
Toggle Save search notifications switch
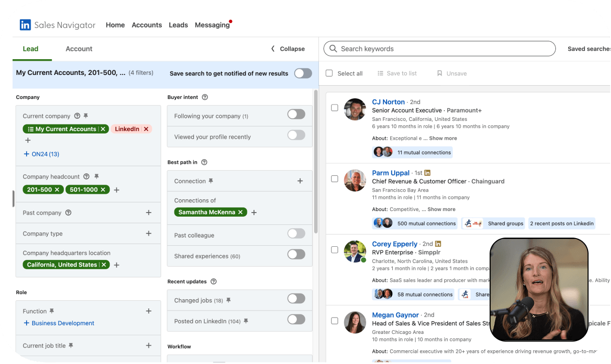pos(303,73)
